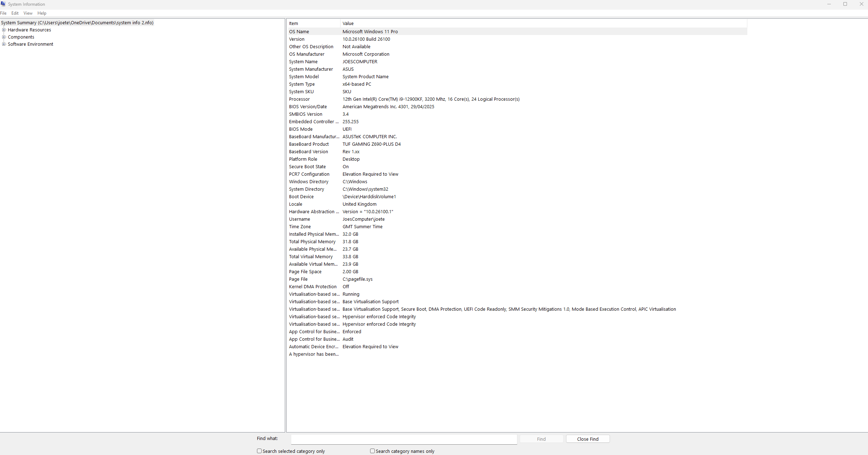Expand the Software Environment tree node
The image size is (868, 455).
pyautogui.click(x=4, y=44)
